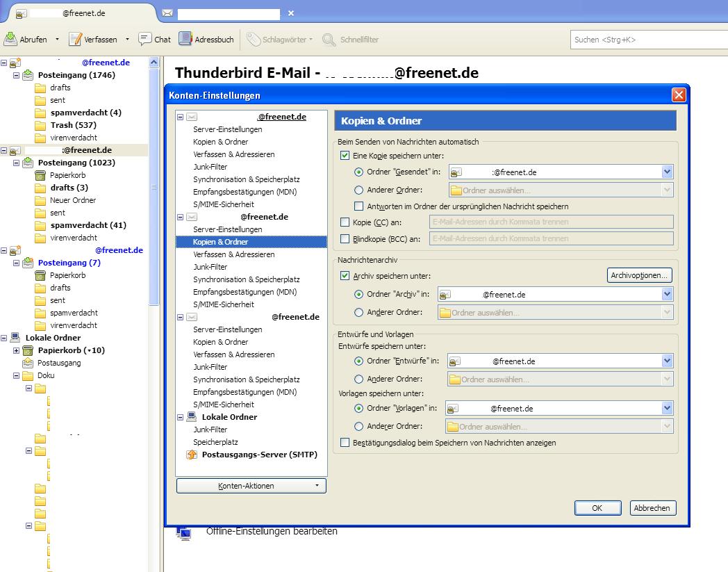Click the Archivoptionen button
Viewport: 728px width, 572px height.
639,275
